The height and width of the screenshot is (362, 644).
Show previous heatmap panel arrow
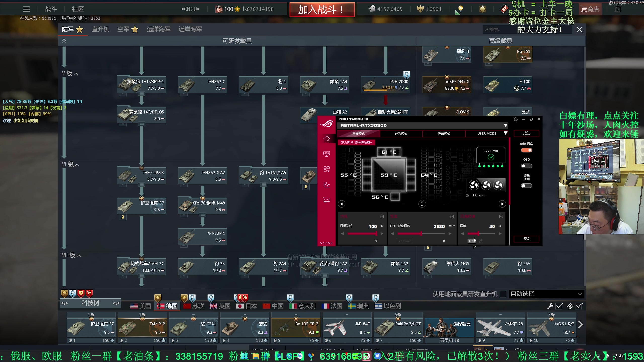(x=341, y=204)
